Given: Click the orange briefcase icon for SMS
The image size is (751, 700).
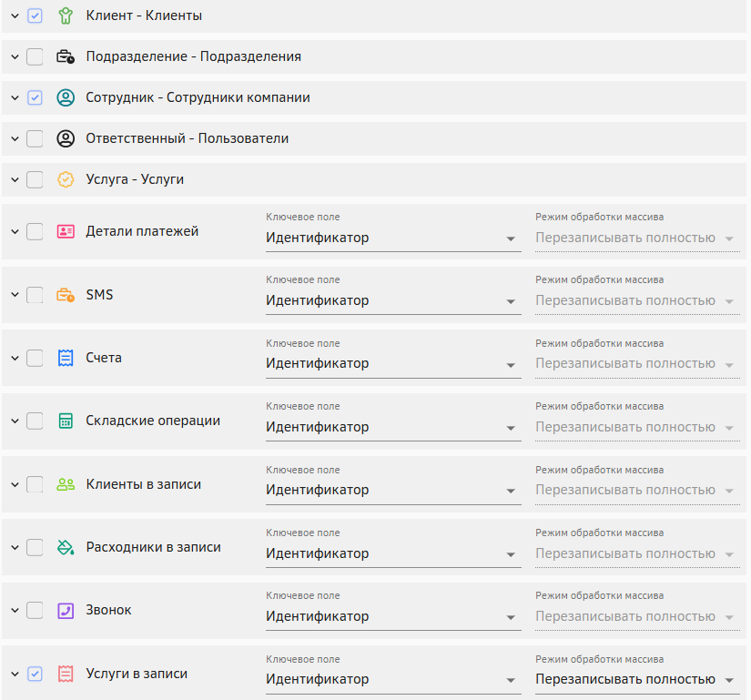Looking at the screenshot, I should pos(66,294).
